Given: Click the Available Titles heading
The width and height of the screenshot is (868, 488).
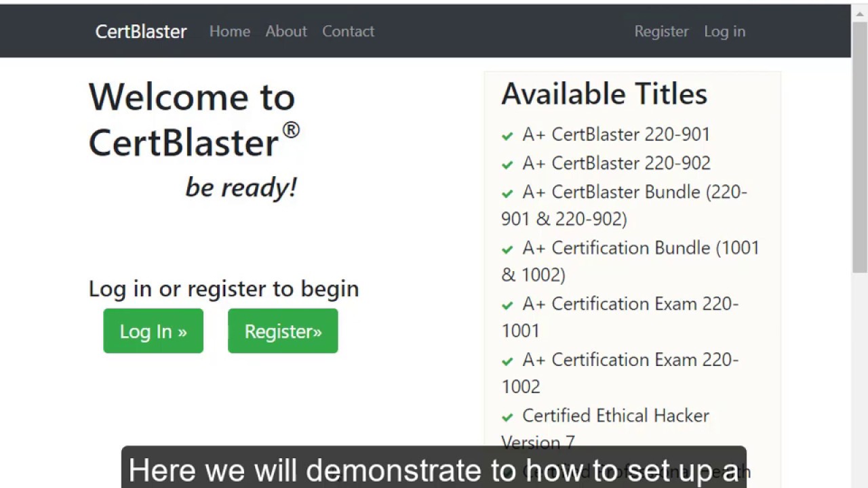Looking at the screenshot, I should click(604, 94).
